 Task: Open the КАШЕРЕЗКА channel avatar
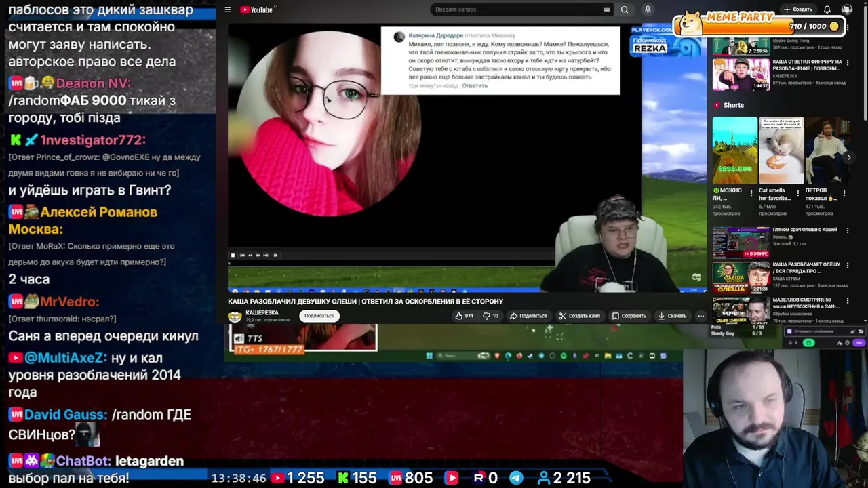(235, 316)
